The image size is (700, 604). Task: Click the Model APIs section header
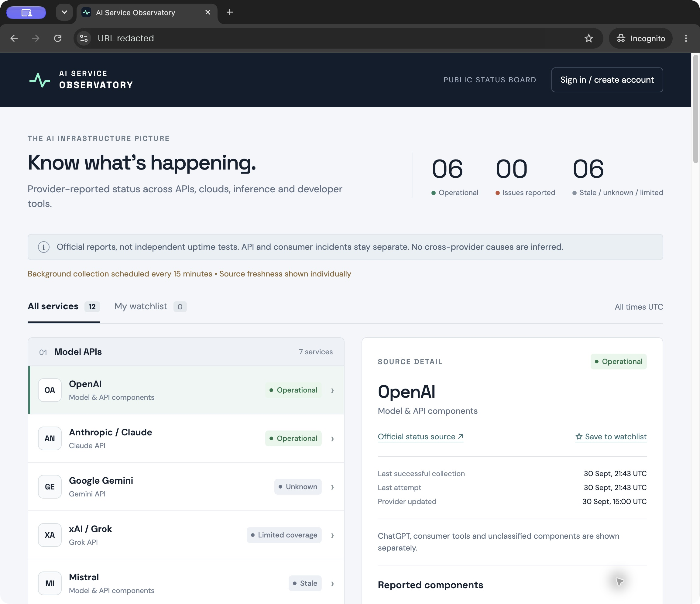[186, 352]
